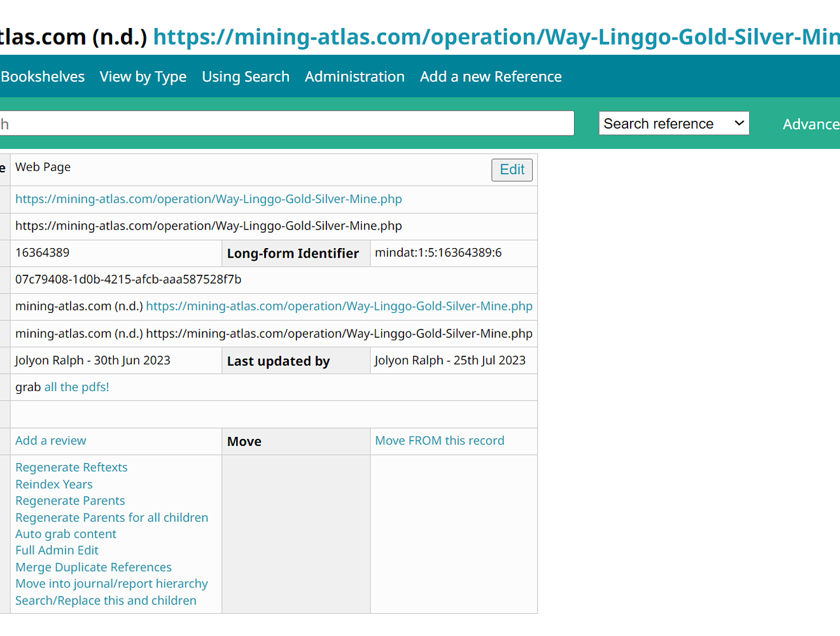Click Regenerate Parents for all children

click(x=111, y=517)
